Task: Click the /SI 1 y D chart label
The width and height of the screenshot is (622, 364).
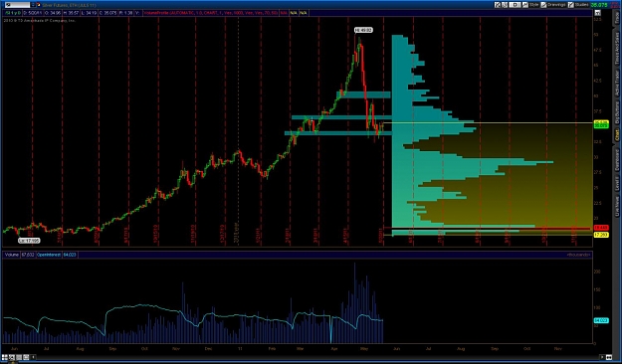Action: point(13,13)
